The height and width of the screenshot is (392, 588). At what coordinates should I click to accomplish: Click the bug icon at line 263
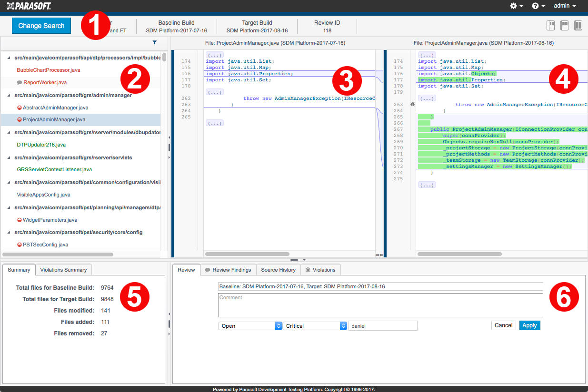(x=412, y=104)
